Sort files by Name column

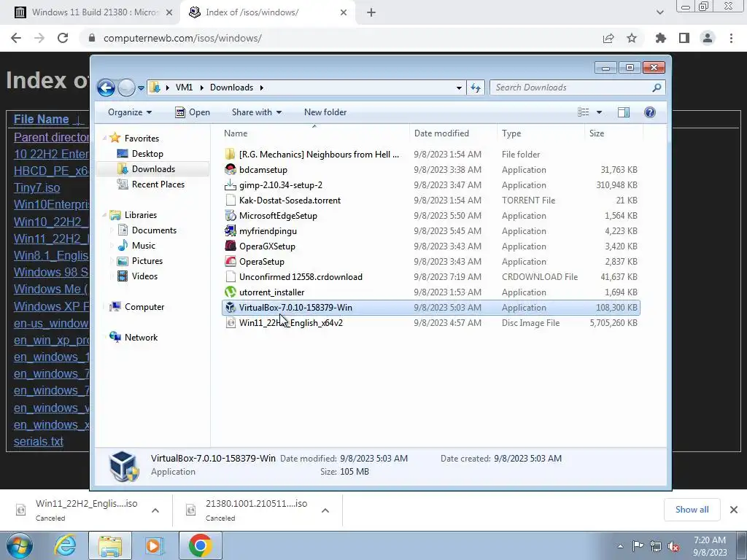pos(314,133)
